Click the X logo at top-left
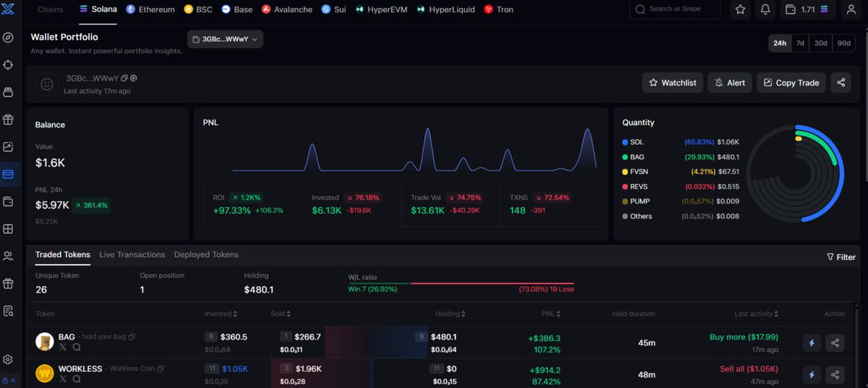The height and width of the screenshot is (388, 868). [x=8, y=9]
